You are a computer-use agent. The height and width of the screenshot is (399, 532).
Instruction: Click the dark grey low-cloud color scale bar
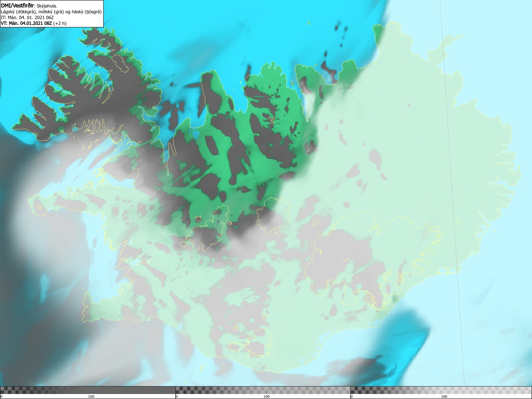[88, 390]
